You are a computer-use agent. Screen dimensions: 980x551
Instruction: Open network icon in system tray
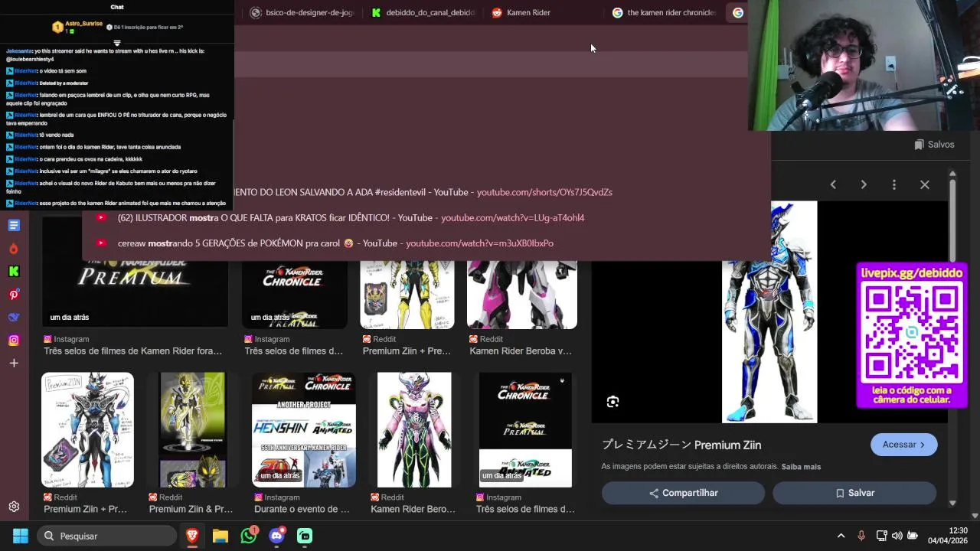pos(881,536)
